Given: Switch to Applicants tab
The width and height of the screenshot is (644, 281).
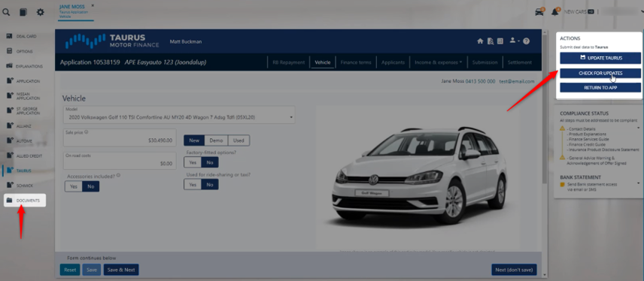Looking at the screenshot, I should point(393,62).
